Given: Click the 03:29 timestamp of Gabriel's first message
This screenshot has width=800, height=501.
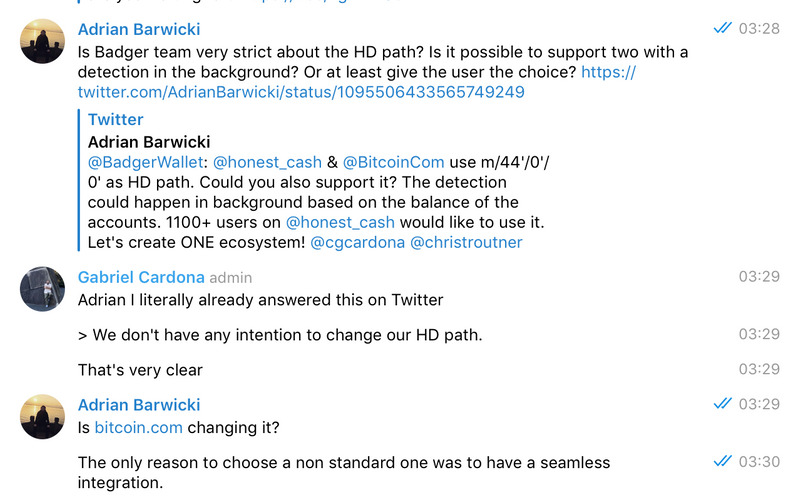Looking at the screenshot, I should coord(759,277).
